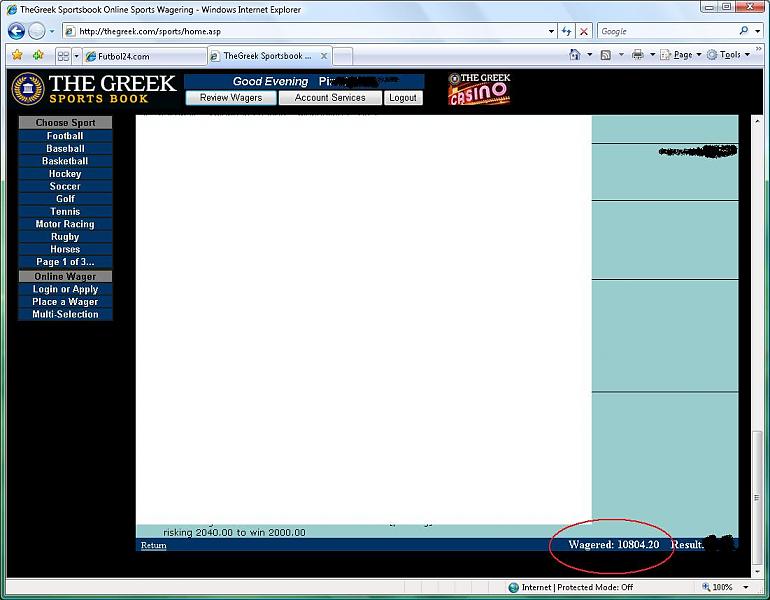
Task: Click the Refresh page icon
Action: coord(567,31)
